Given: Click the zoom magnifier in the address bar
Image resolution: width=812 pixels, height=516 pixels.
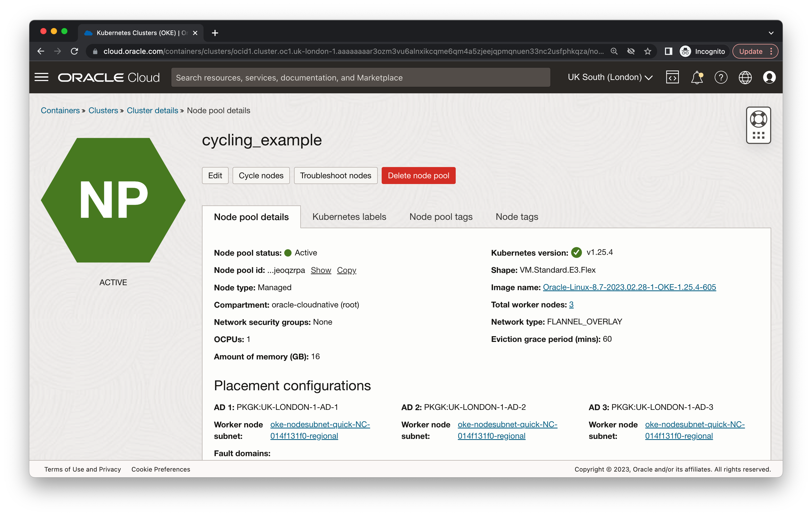Looking at the screenshot, I should 614,51.
